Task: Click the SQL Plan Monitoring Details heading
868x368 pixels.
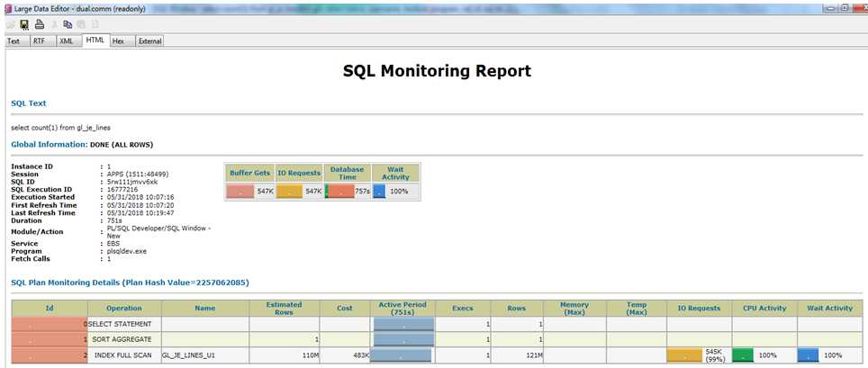Action: pos(130,283)
